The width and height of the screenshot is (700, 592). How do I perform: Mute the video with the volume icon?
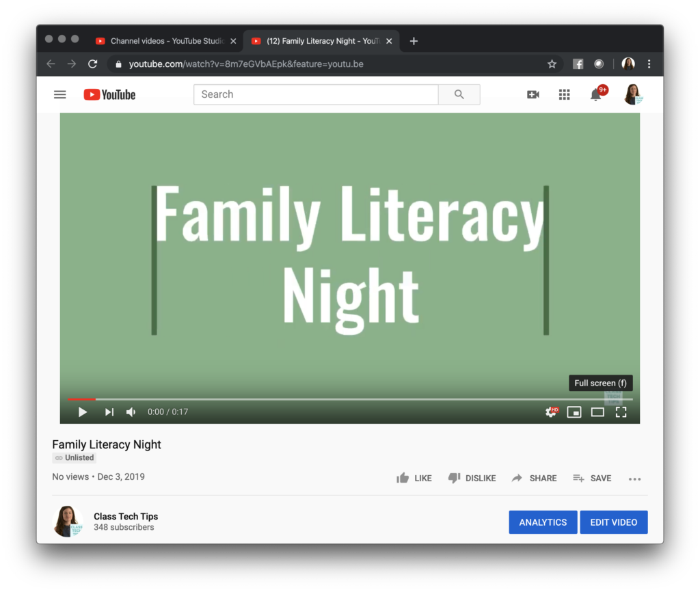[131, 412]
